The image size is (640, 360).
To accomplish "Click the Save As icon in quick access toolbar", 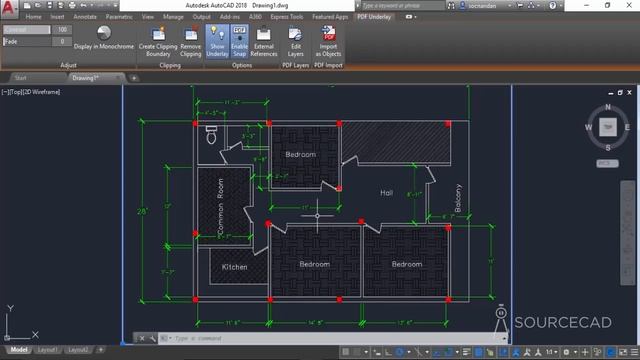I will 60,6.
